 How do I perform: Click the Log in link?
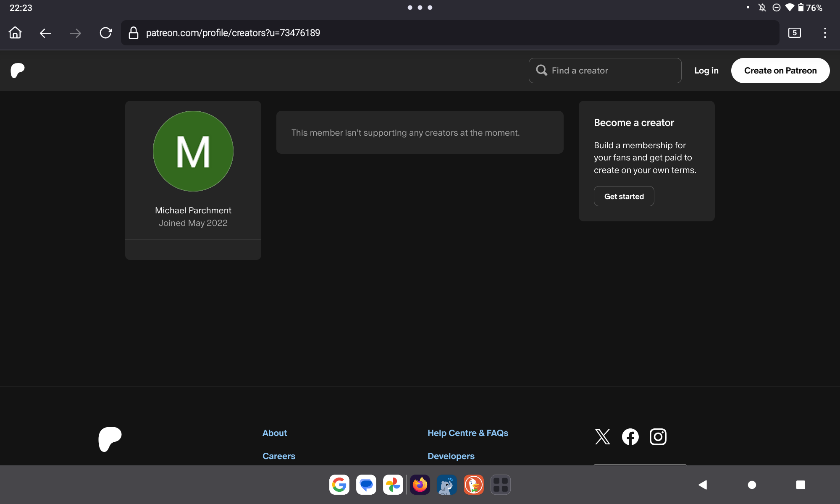click(706, 71)
